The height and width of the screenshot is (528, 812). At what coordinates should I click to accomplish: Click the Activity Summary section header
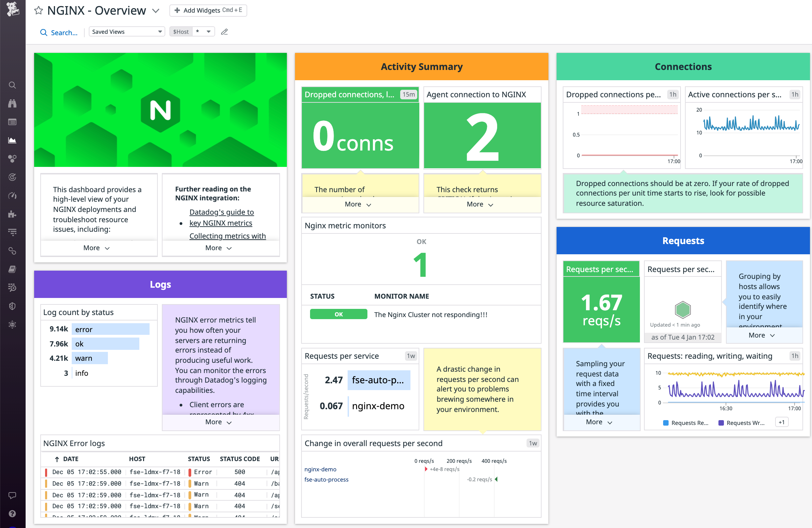pos(422,67)
